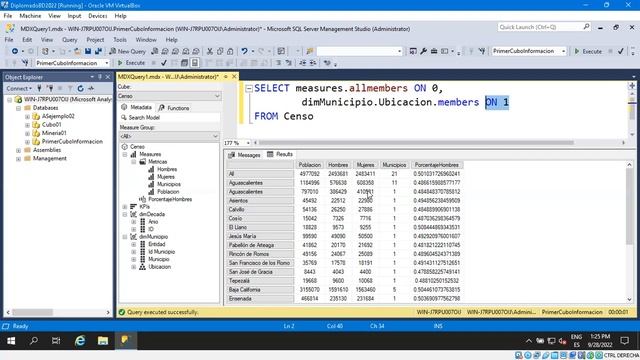
Task: Click the navigate backward toolbar icon
Action: pyautogui.click(x=15, y=51)
